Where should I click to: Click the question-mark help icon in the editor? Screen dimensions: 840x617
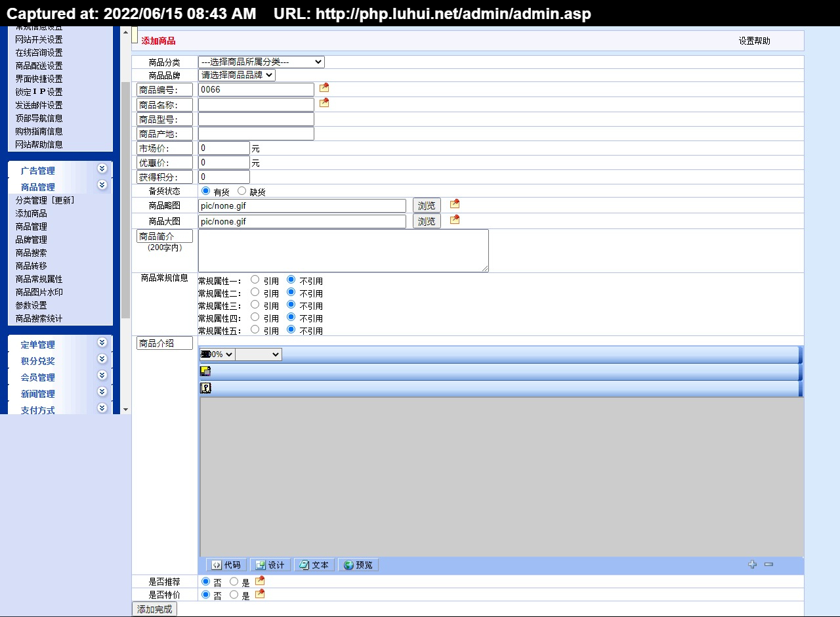tap(205, 388)
